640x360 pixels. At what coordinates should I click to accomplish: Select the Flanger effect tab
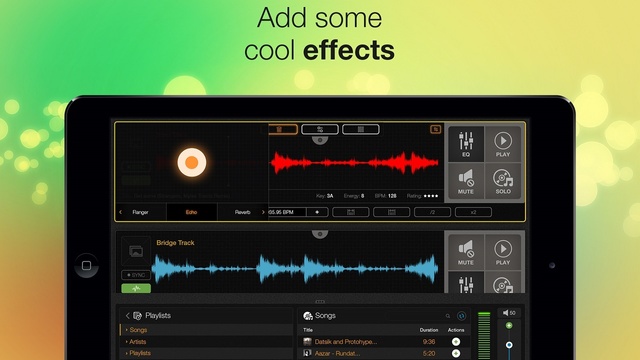[140, 212]
